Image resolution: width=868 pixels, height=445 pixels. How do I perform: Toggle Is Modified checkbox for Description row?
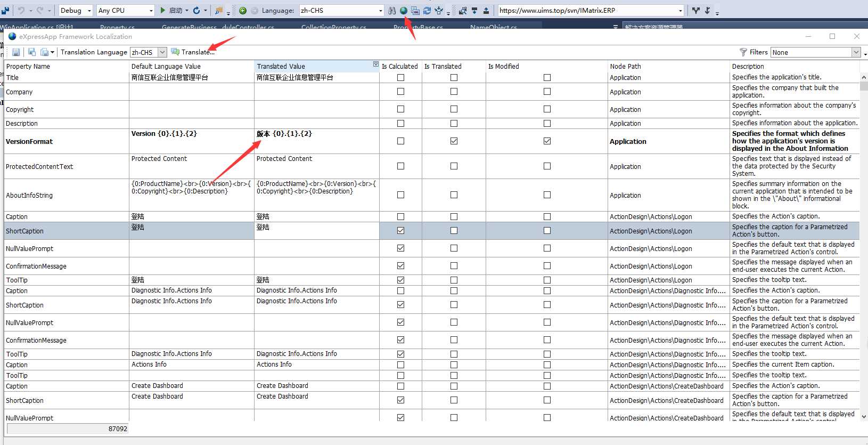pyautogui.click(x=547, y=123)
